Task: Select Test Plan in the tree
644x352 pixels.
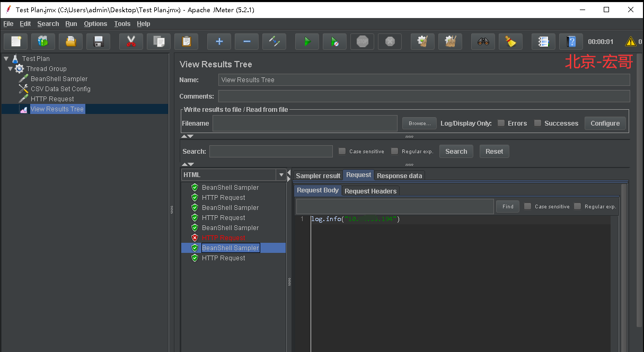Action: pos(36,59)
